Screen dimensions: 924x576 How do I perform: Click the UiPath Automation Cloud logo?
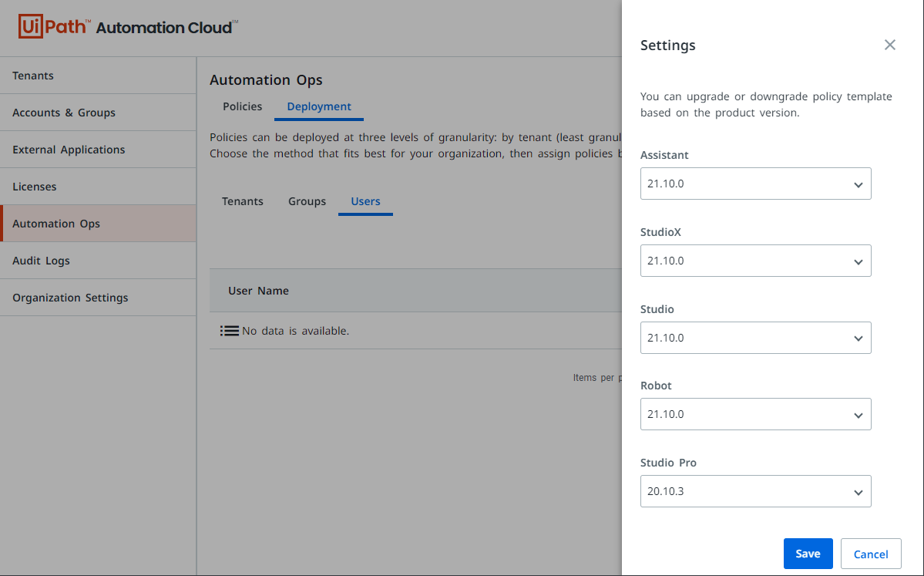[128, 26]
